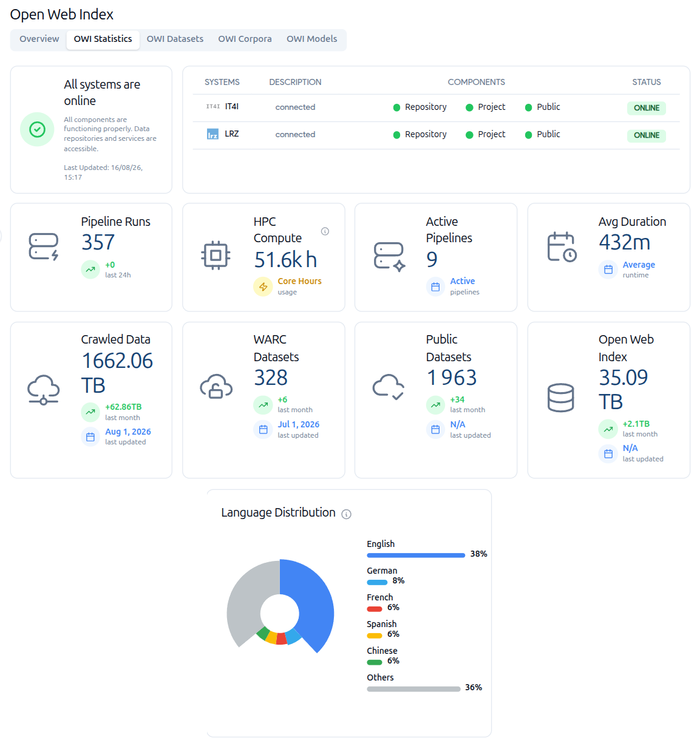Click the Core Hours label
Image resolution: width=700 pixels, height=740 pixels.
[x=299, y=281]
